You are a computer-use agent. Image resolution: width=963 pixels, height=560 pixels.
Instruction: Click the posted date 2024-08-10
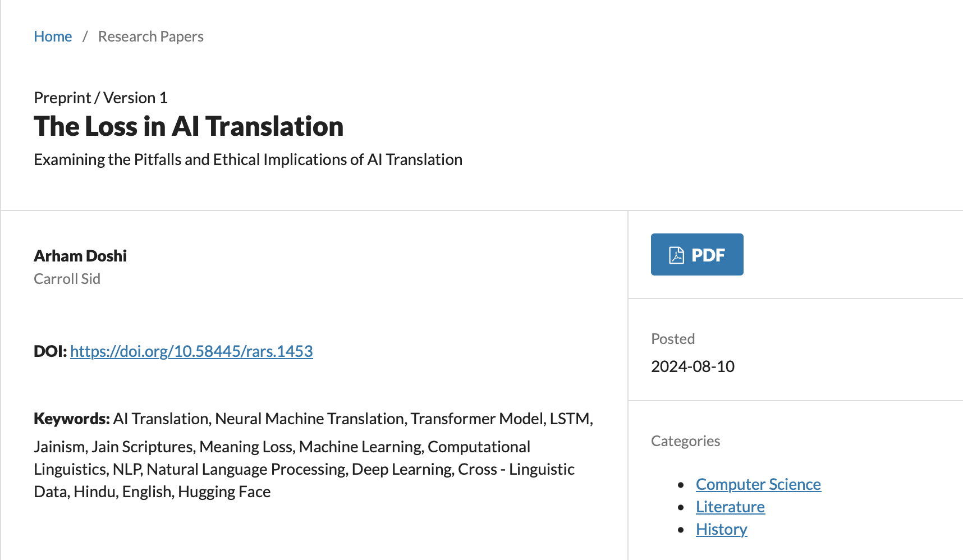693,366
